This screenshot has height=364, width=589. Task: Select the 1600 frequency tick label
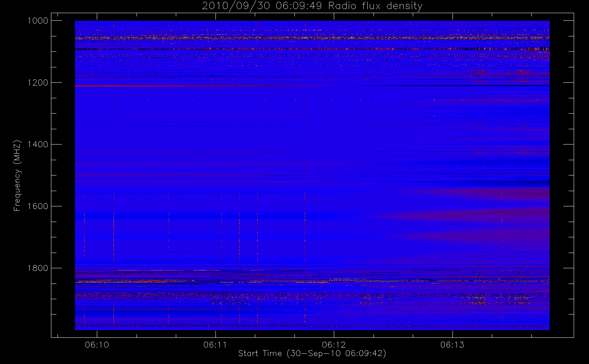coord(37,206)
